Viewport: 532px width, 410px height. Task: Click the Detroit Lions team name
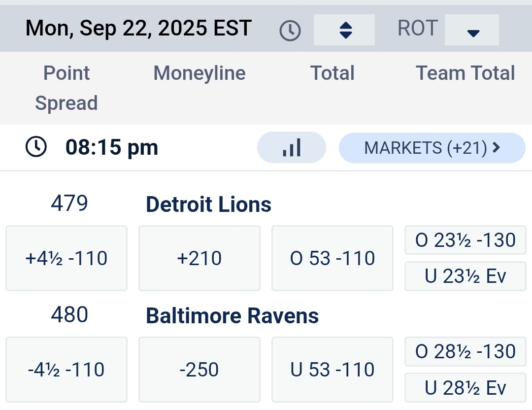pos(209,205)
